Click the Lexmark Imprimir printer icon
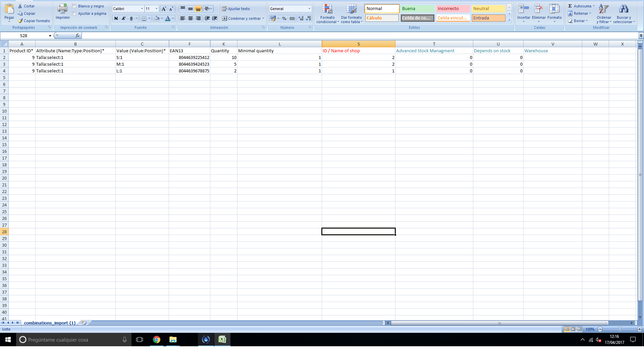 tap(62, 9)
